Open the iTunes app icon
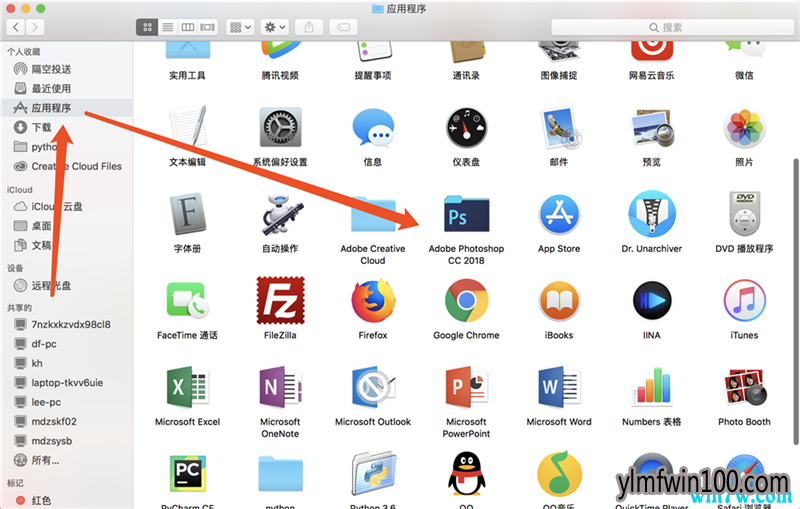Image resolution: width=800 pixels, height=509 pixels. [744, 301]
